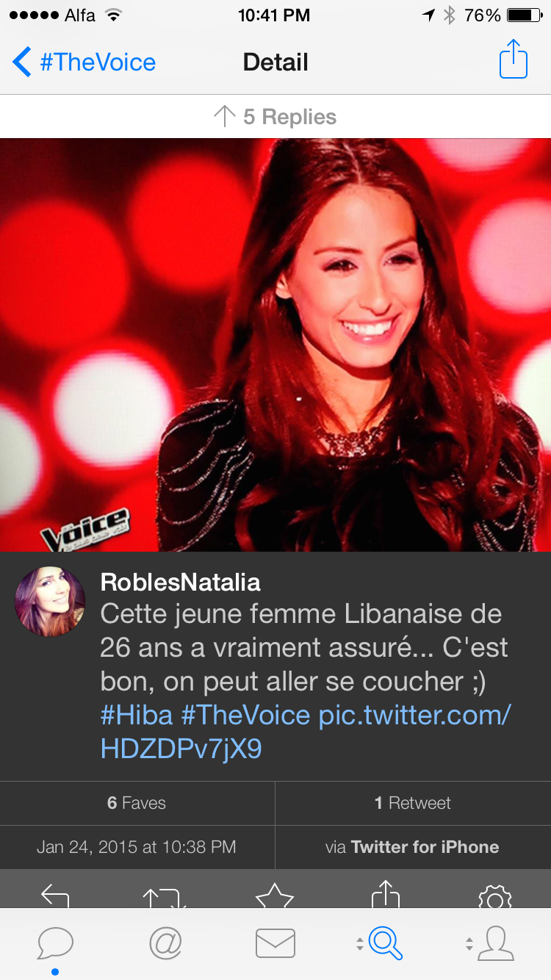Tap the share icon in the navigation bar

coord(514,60)
